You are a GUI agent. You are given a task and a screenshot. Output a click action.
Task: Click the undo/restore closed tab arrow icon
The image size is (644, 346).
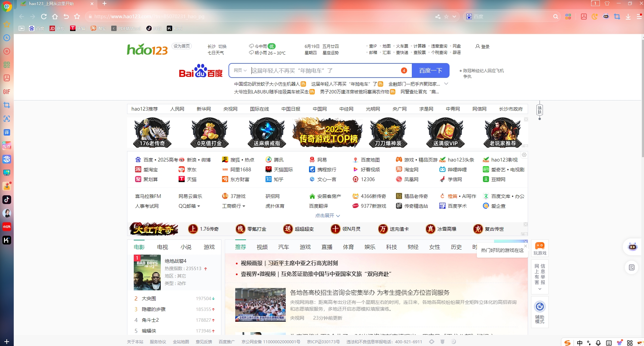point(66,17)
